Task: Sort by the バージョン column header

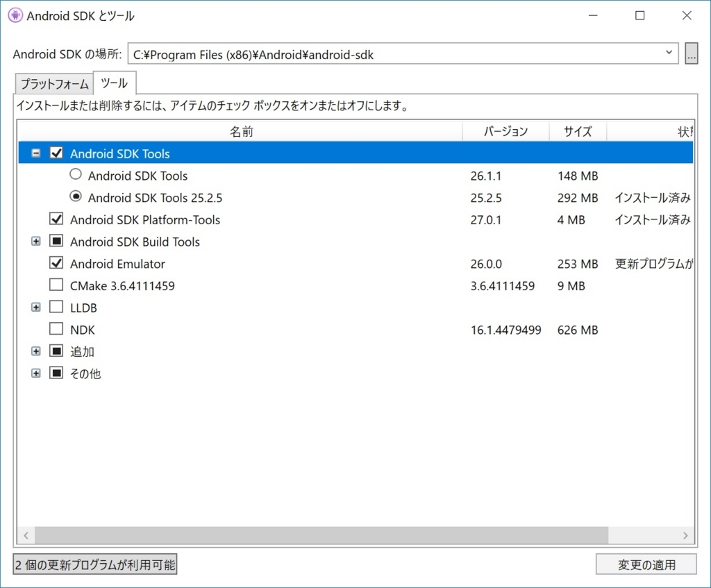Action: pyautogui.click(x=505, y=131)
